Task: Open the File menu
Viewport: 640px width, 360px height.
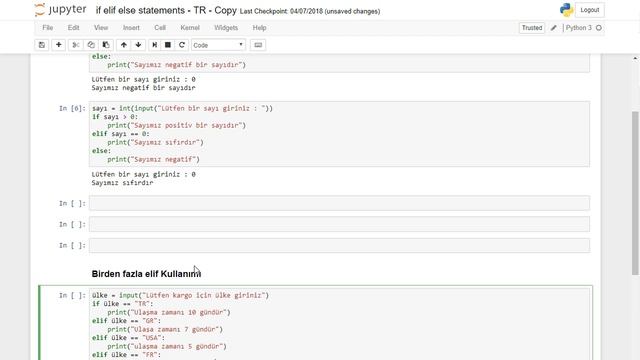Action: click(48, 28)
